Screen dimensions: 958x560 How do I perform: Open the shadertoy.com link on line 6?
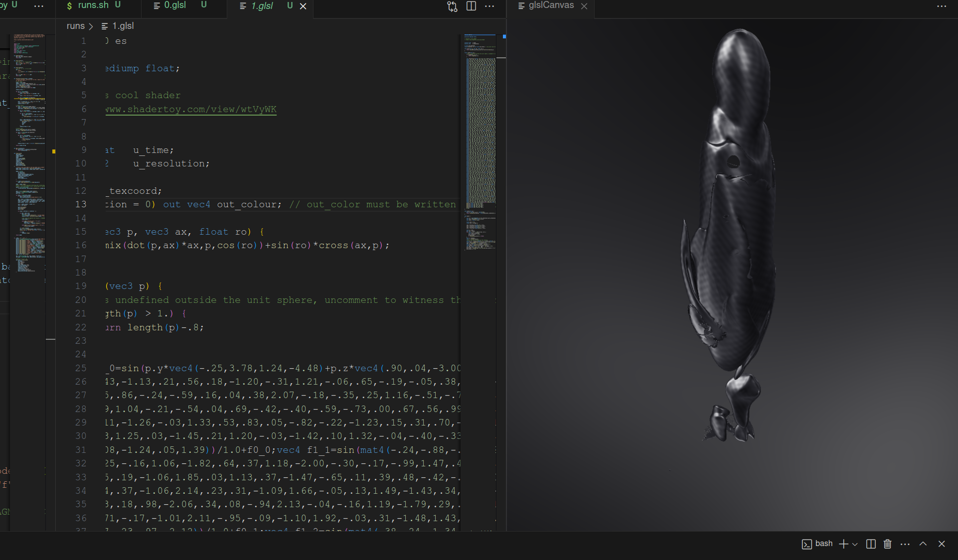pos(191,109)
